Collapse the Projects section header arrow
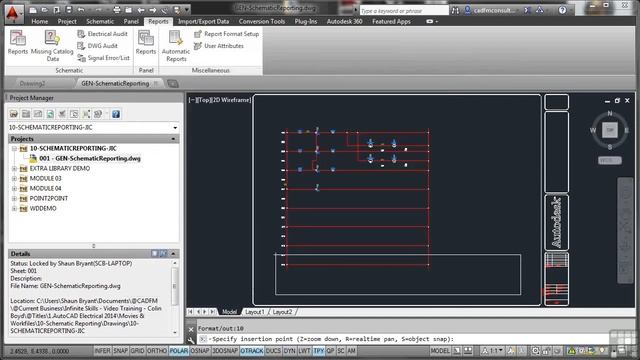This screenshot has width=640, height=360. 173,139
